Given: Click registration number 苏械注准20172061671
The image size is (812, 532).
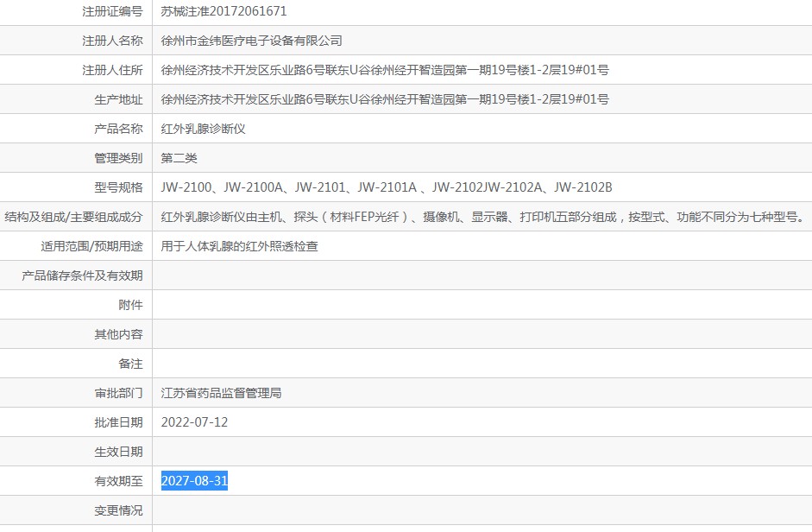Looking at the screenshot, I should point(223,11).
